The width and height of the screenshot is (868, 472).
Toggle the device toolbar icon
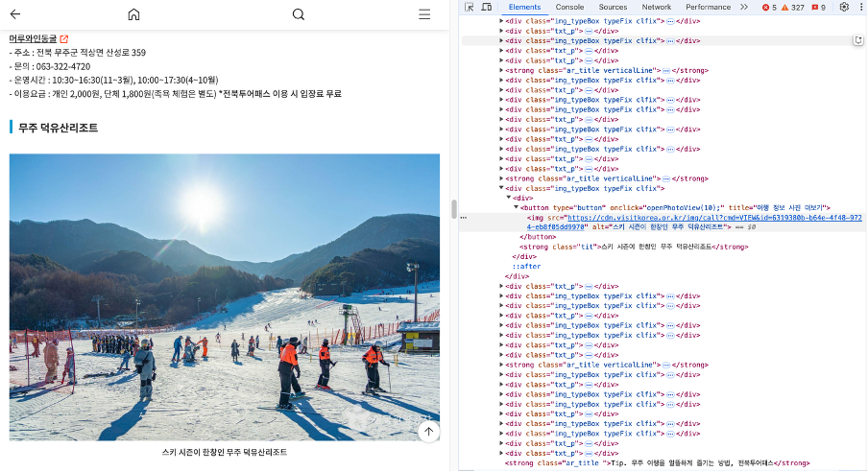coord(487,7)
